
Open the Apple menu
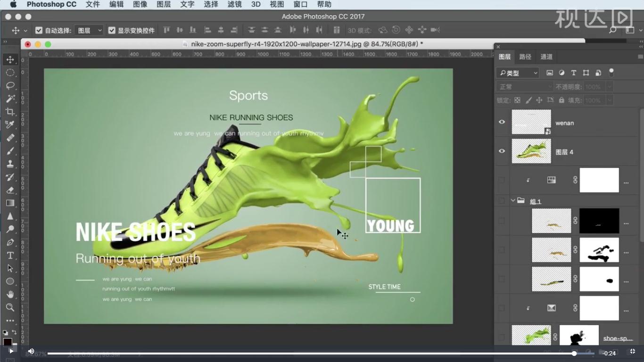click(x=13, y=4)
